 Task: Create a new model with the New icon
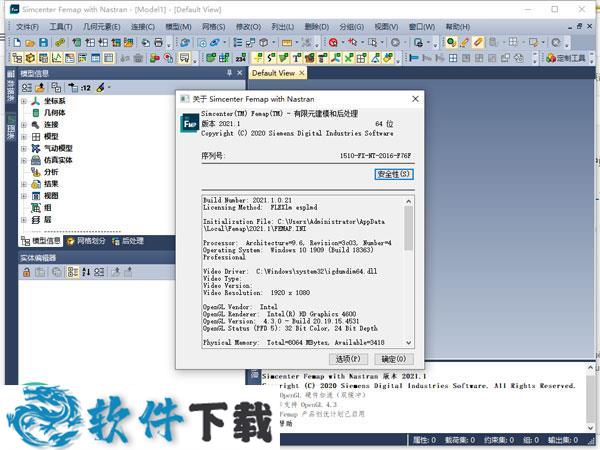[x=17, y=42]
